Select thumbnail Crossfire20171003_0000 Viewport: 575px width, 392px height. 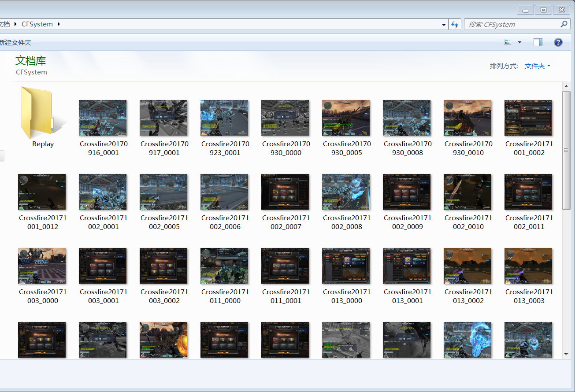42,266
